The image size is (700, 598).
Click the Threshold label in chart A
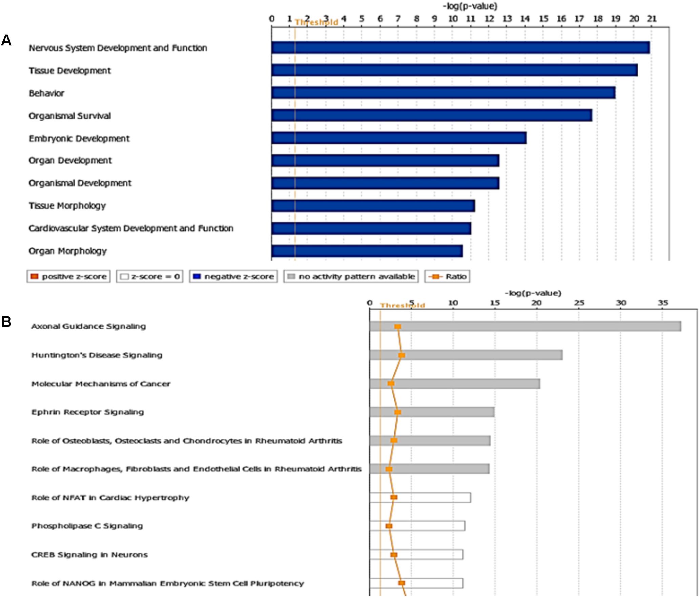pos(316,22)
